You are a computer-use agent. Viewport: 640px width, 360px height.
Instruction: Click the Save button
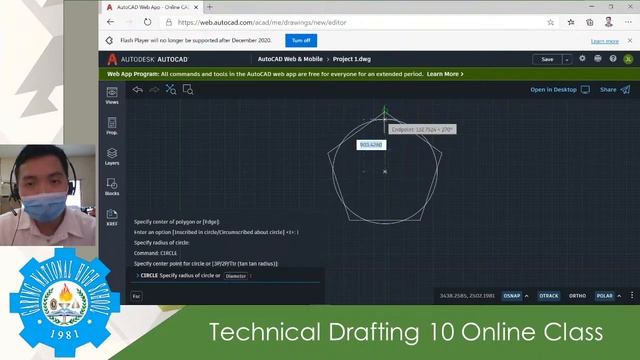(547, 60)
